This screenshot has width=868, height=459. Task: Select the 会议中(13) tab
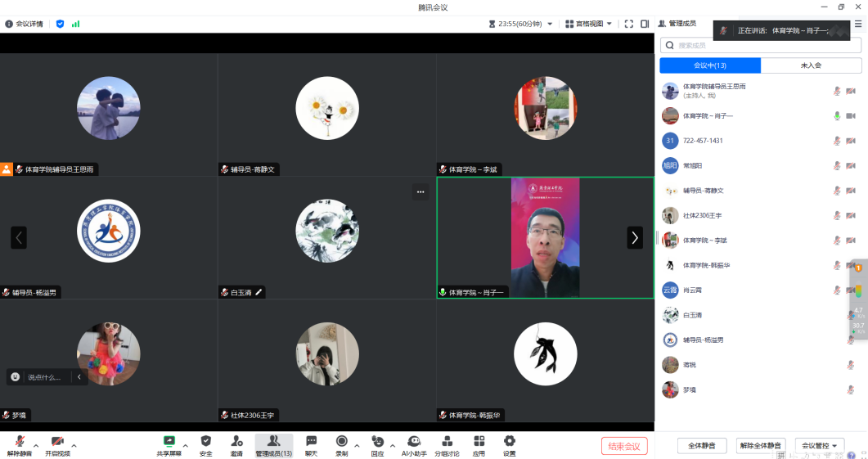coord(710,65)
